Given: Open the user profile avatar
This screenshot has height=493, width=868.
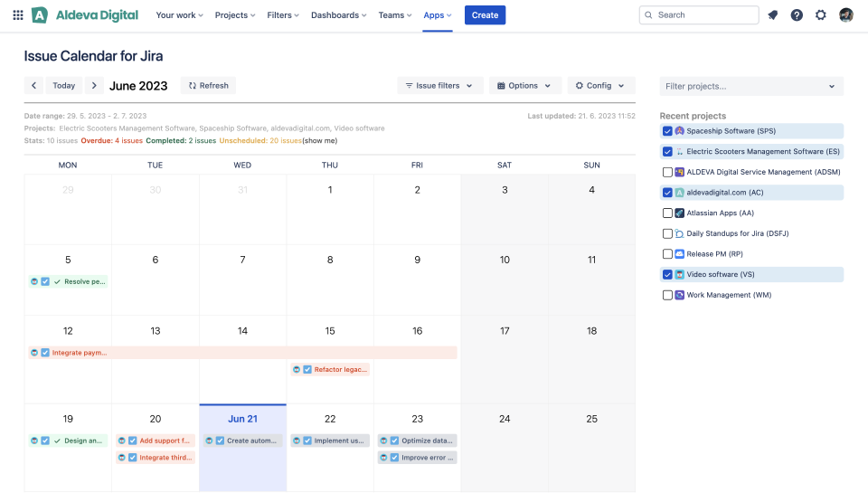Looking at the screenshot, I should [x=846, y=15].
